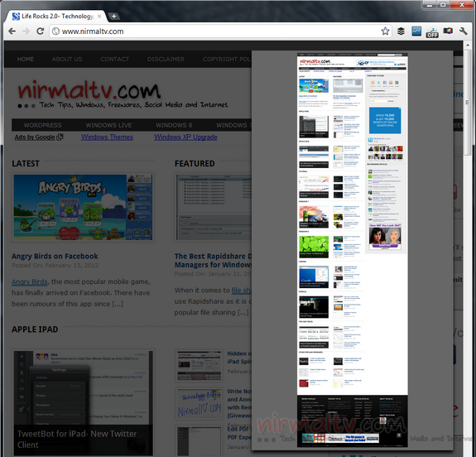Open the COPYRIGHT POLICY menu item
The width and height of the screenshot is (476, 457).
click(227, 60)
